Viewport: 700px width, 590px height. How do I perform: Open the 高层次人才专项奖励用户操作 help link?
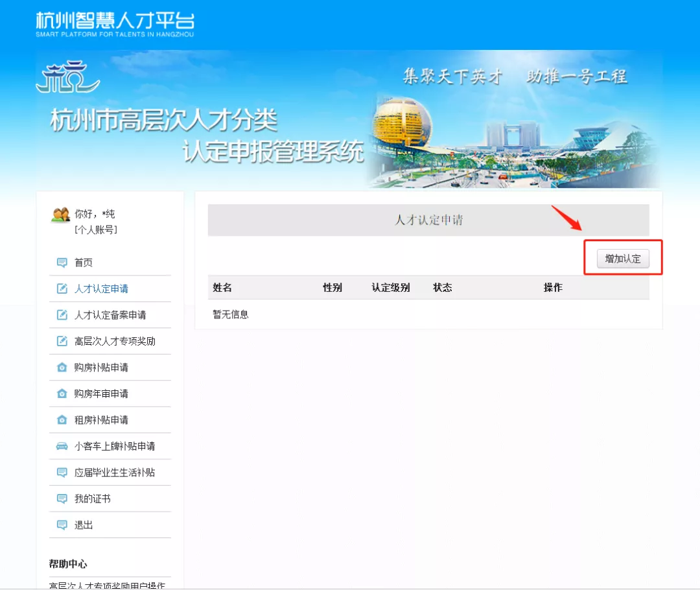107,585
